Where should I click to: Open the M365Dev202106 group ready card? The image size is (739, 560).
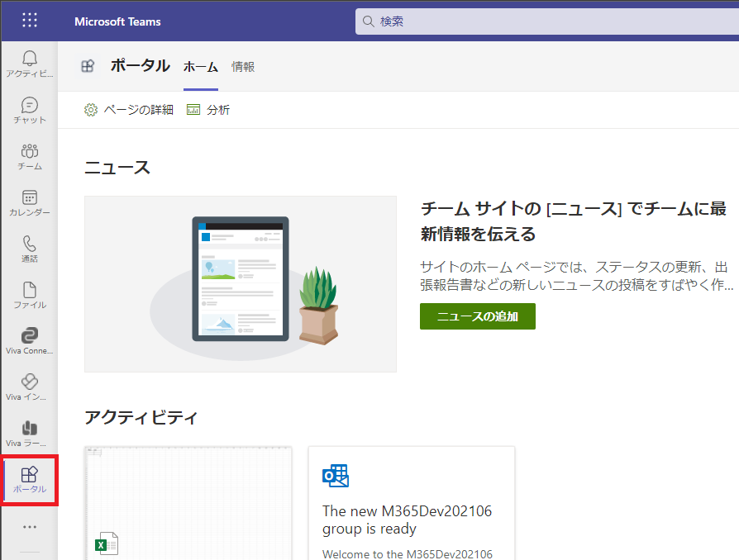411,504
